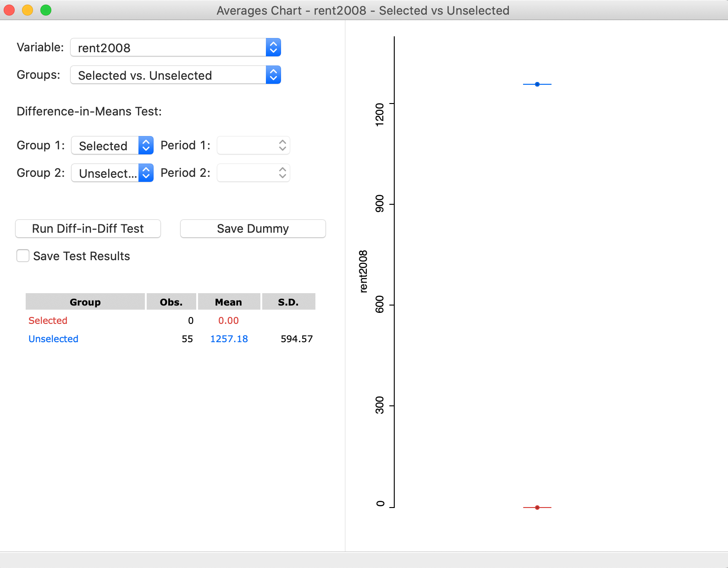Enable the Save Test Results checkbox
The width and height of the screenshot is (728, 568).
pyautogui.click(x=23, y=256)
